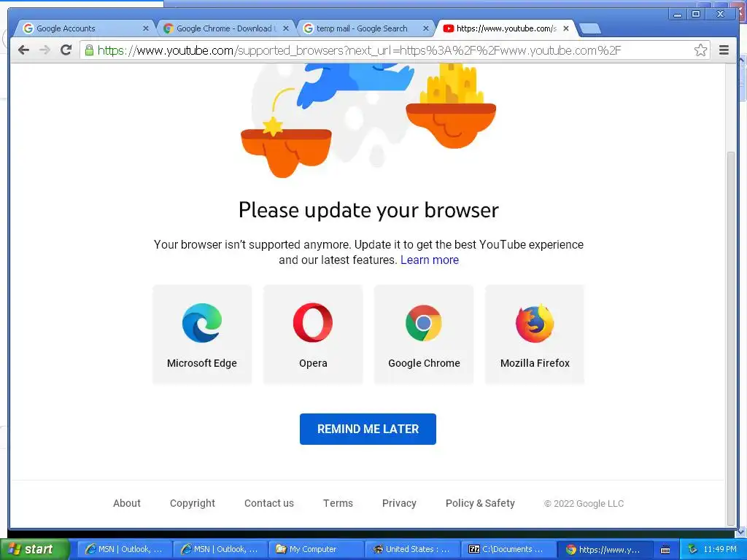Restore down the Chrome window

[x=696, y=15]
